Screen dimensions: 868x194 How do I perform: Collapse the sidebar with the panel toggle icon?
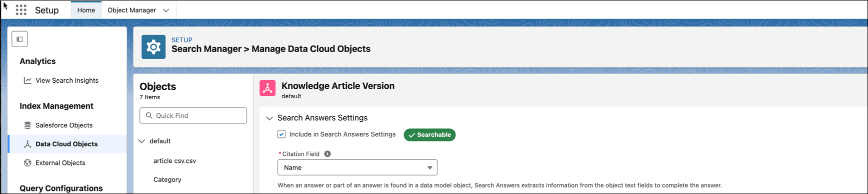tap(19, 39)
